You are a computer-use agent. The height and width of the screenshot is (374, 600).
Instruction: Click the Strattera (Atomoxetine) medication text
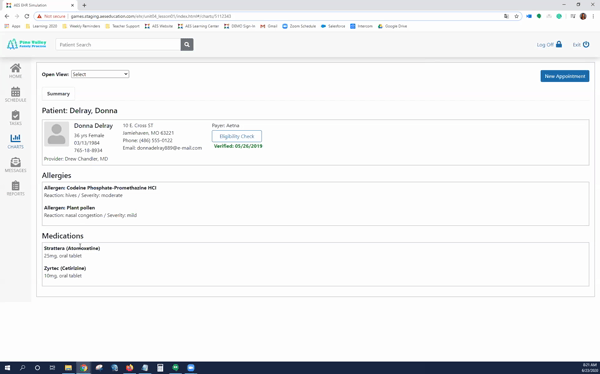click(x=72, y=248)
